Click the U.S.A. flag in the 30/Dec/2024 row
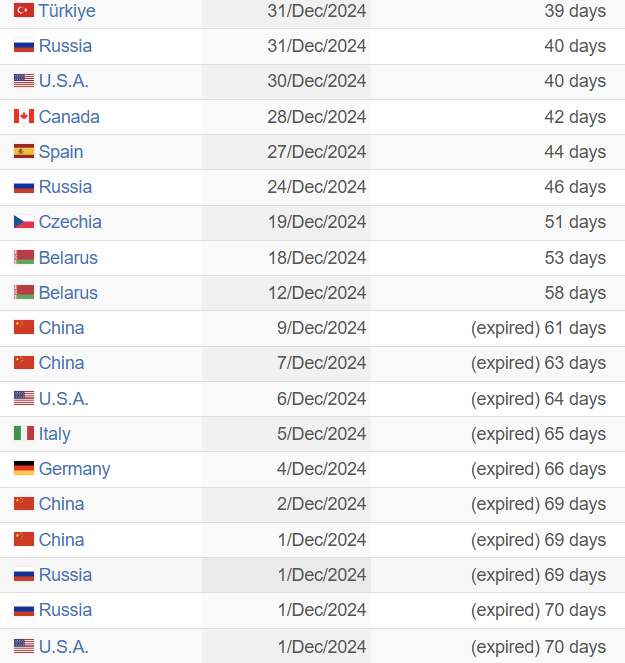 click(x=24, y=81)
